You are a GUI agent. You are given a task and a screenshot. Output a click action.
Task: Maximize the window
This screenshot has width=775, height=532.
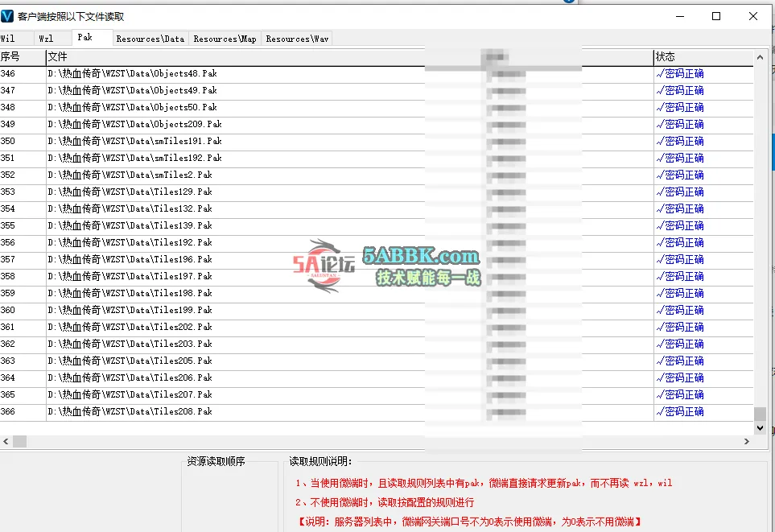tap(715, 16)
